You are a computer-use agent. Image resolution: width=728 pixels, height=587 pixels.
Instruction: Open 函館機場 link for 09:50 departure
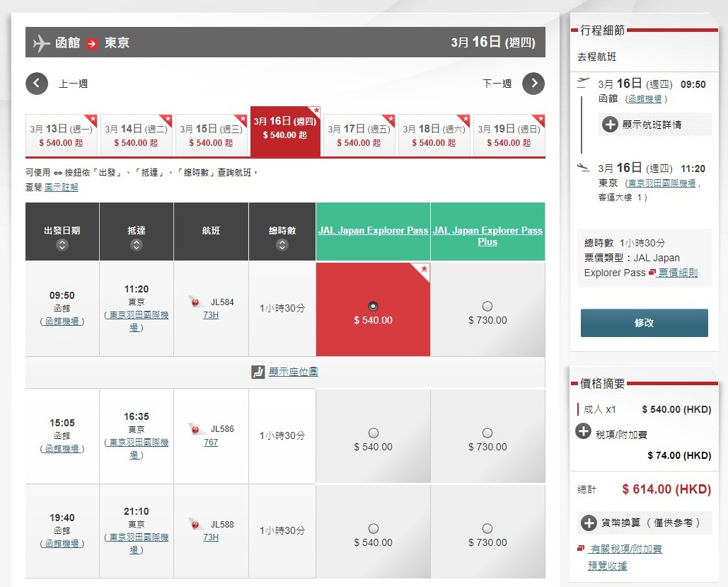pyautogui.click(x=62, y=321)
